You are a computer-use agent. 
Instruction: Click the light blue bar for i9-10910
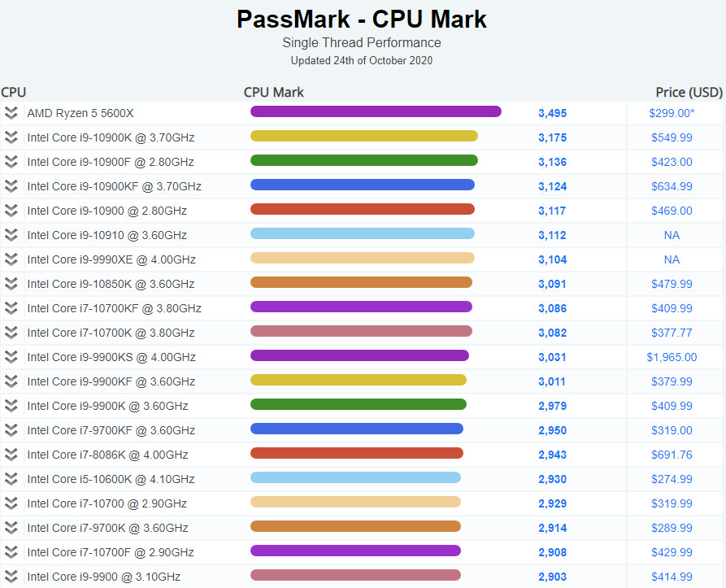point(362,234)
